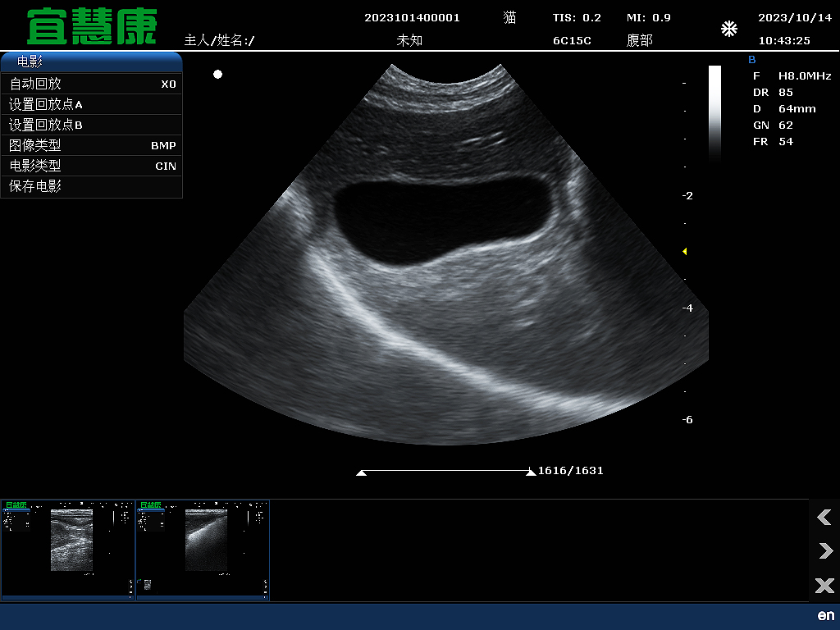
Task: Click the yellow focus position marker
Action: point(685,252)
